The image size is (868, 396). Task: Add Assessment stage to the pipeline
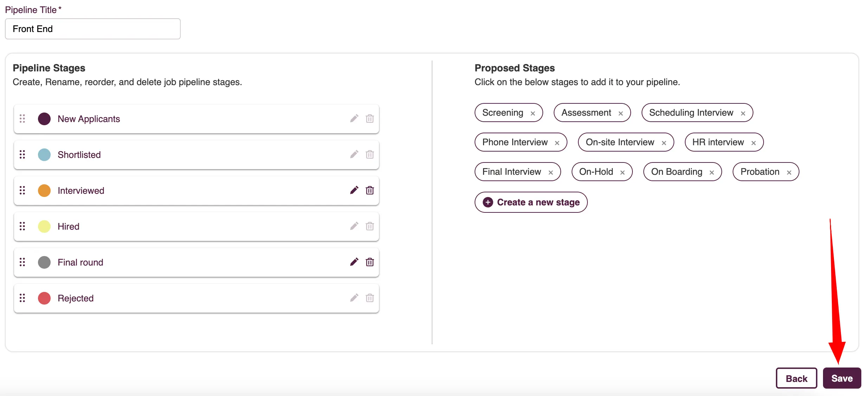pos(586,113)
